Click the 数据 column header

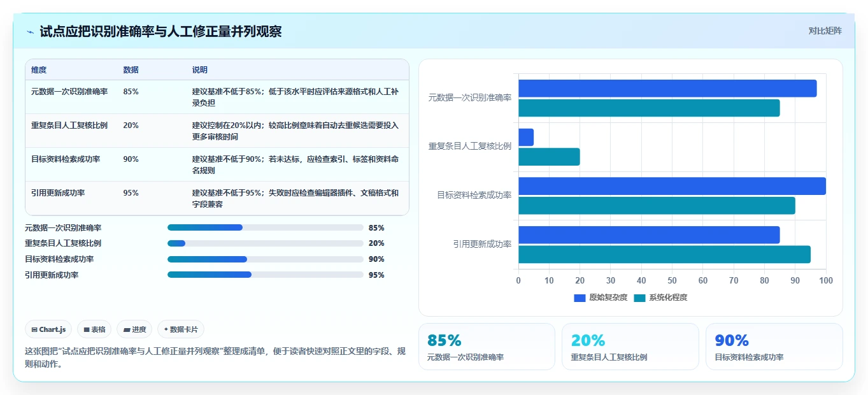(x=131, y=70)
